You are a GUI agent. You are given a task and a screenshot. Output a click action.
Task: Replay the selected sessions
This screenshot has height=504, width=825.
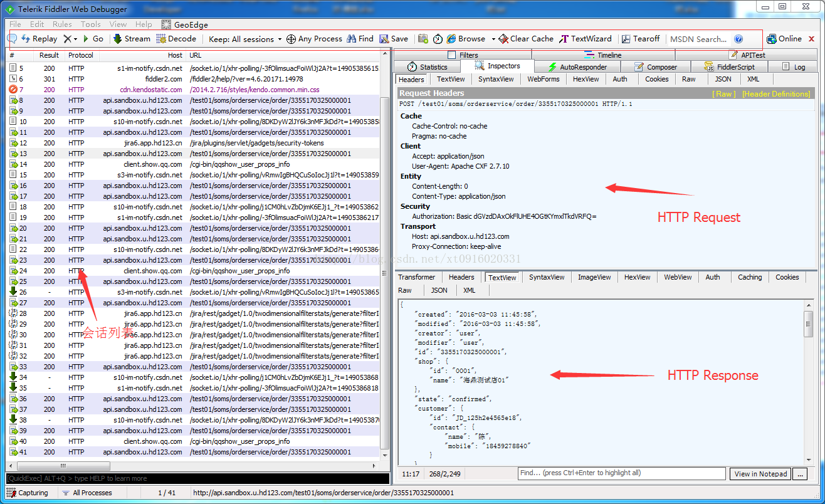click(x=39, y=39)
